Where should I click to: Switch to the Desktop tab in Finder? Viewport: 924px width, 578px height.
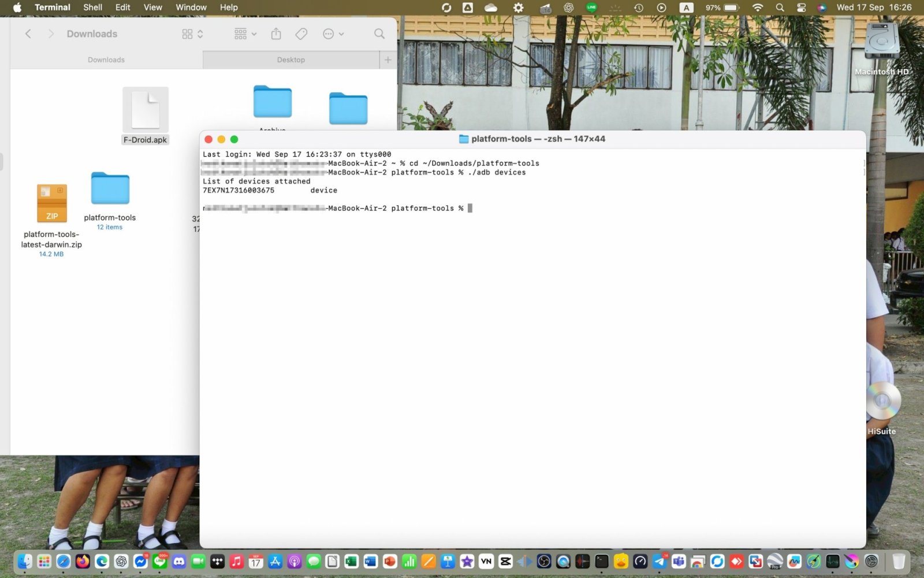pos(290,60)
